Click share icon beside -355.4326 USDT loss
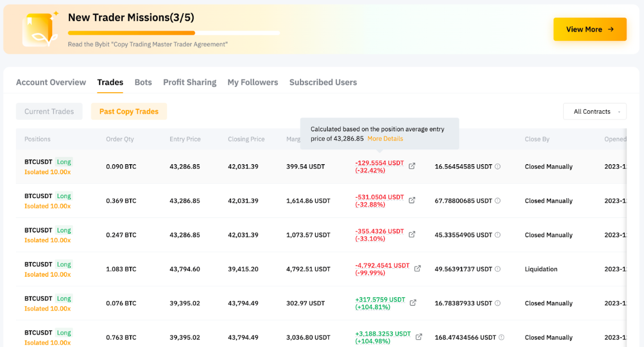The image size is (644, 347). [412, 234]
